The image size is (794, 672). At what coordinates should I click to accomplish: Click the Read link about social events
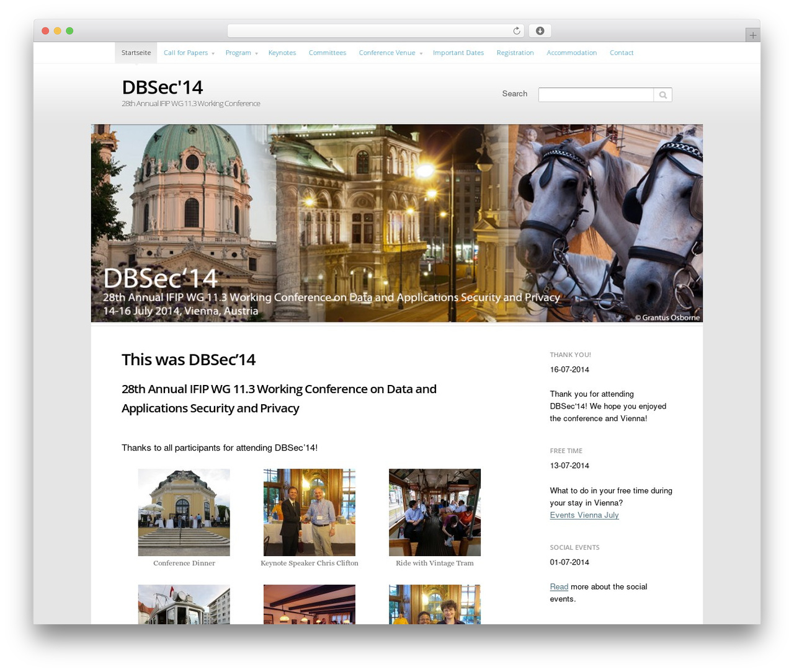(559, 586)
